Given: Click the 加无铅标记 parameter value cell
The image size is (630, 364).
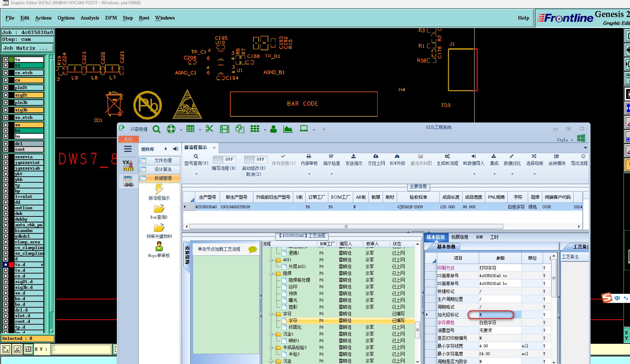Looking at the screenshot, I should [500, 315].
